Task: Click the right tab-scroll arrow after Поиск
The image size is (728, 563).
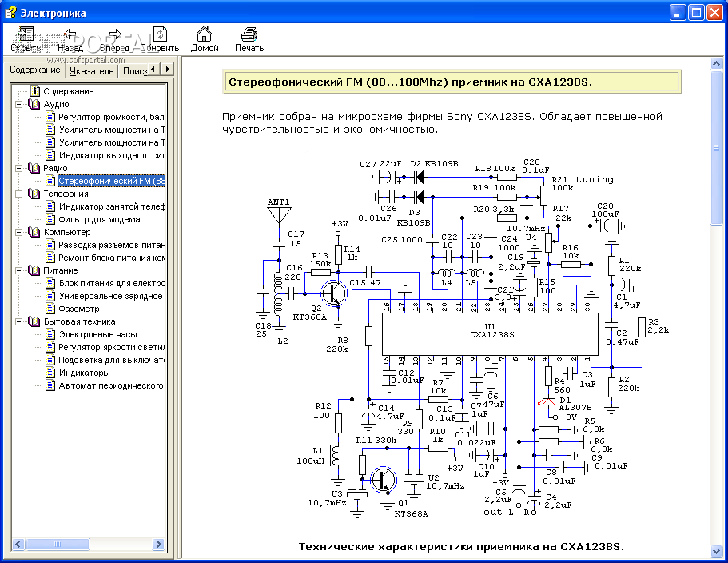Action: tap(167, 70)
